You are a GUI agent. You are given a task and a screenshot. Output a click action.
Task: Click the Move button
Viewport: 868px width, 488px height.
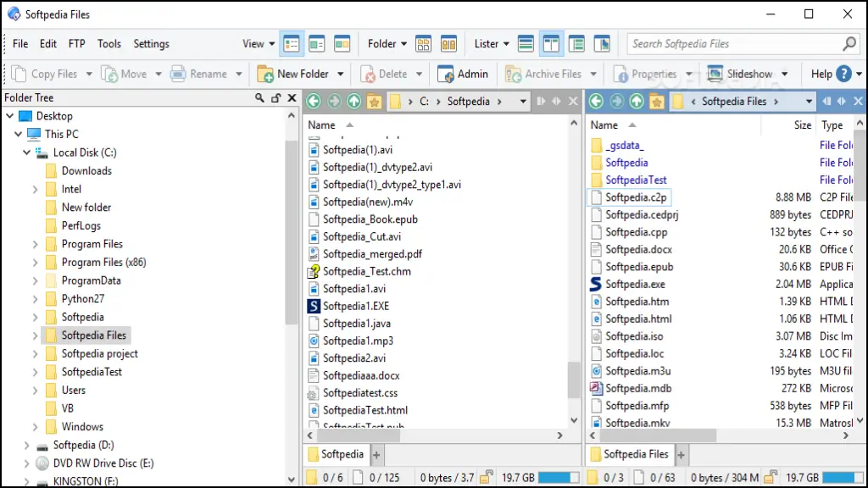click(125, 74)
